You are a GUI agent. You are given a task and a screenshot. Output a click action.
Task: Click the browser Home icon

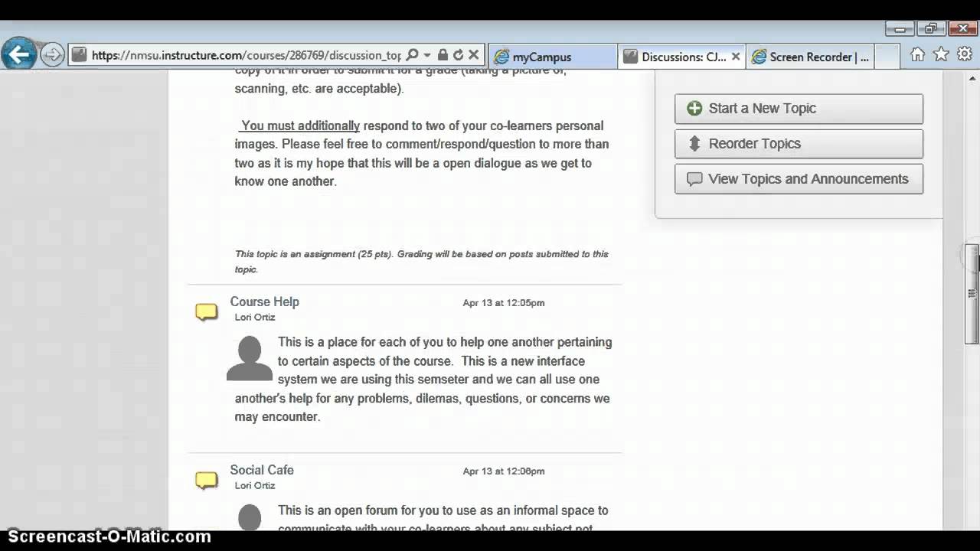tap(917, 54)
